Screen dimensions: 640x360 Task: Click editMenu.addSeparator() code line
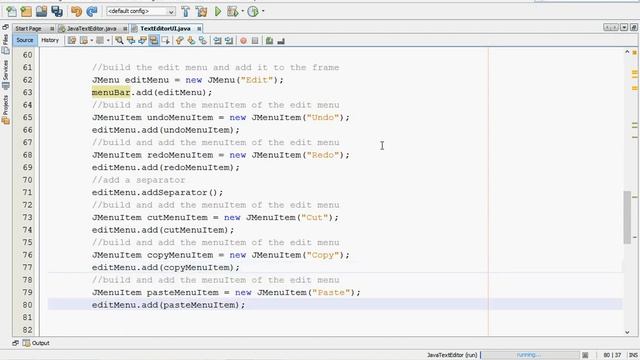(x=158, y=192)
